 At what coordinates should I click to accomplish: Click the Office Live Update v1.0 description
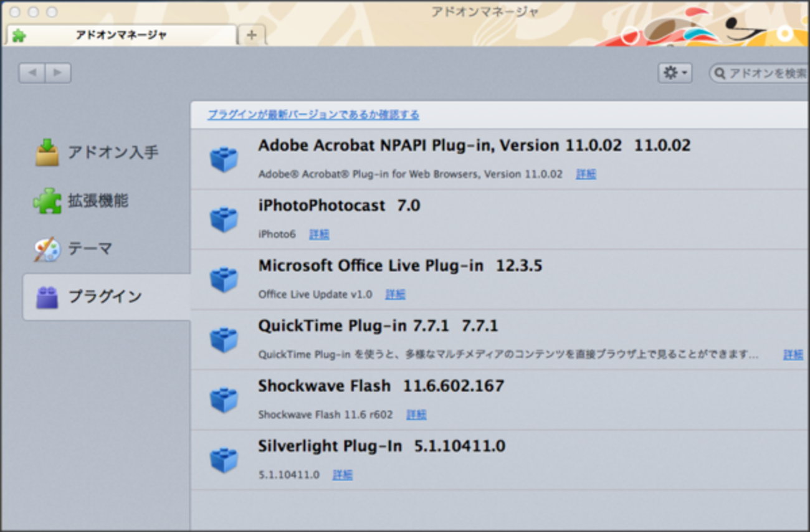[x=315, y=294]
